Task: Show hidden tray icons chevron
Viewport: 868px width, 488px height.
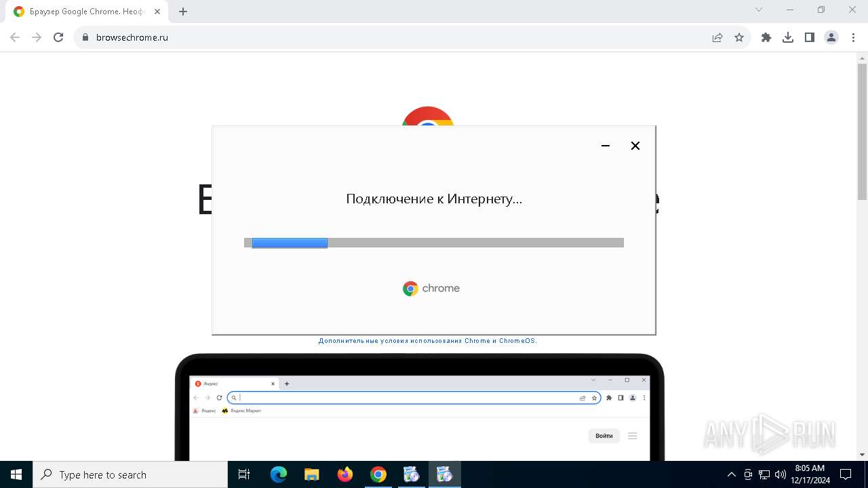Action: 731,474
